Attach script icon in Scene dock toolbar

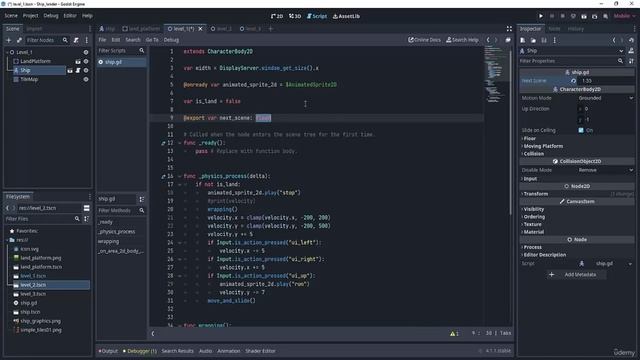pyautogui.click(x=76, y=40)
